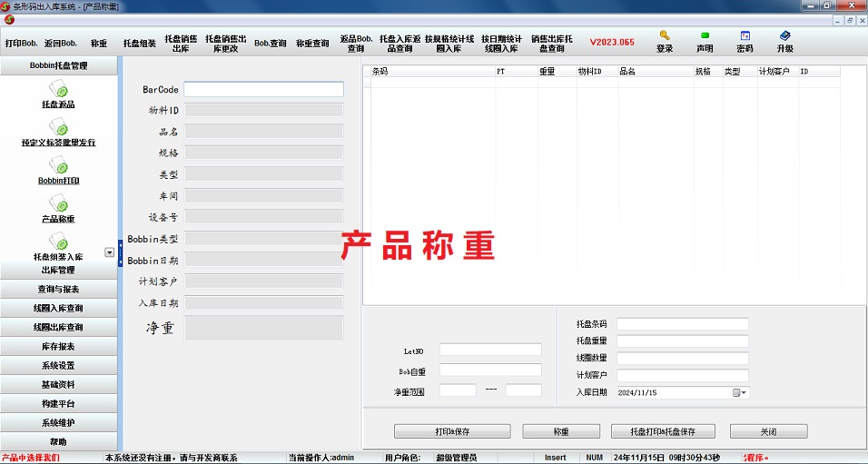Select 托盘组装 in the top toolbar

pyautogui.click(x=140, y=43)
